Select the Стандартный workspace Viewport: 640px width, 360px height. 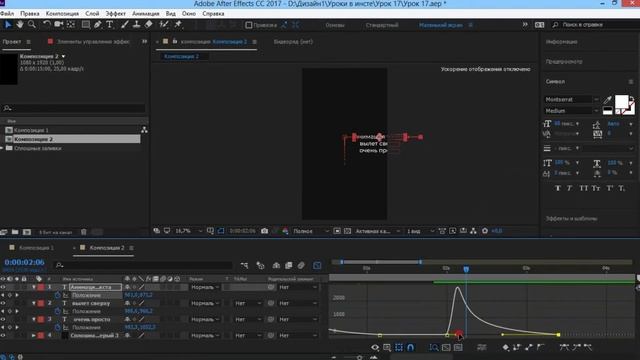pos(382,25)
